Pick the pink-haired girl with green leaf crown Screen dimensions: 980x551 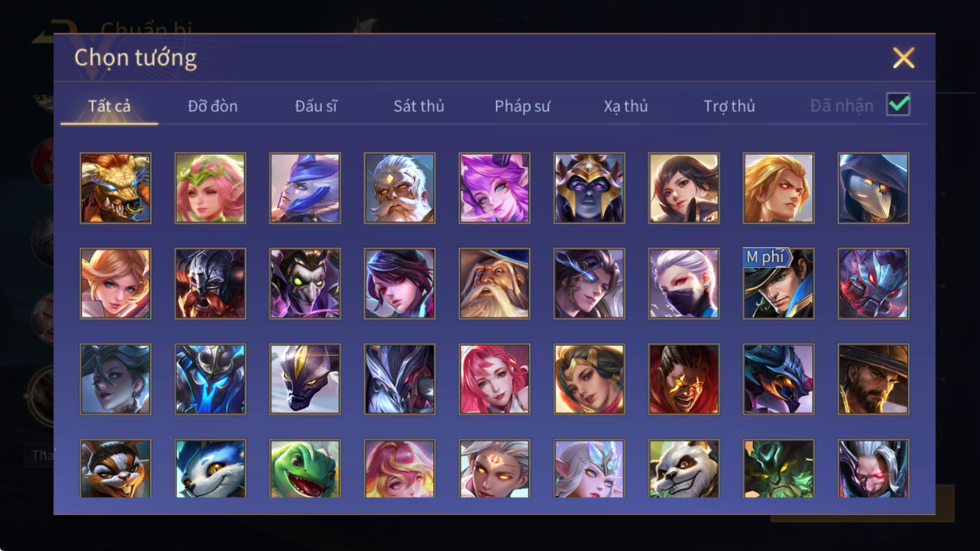210,188
